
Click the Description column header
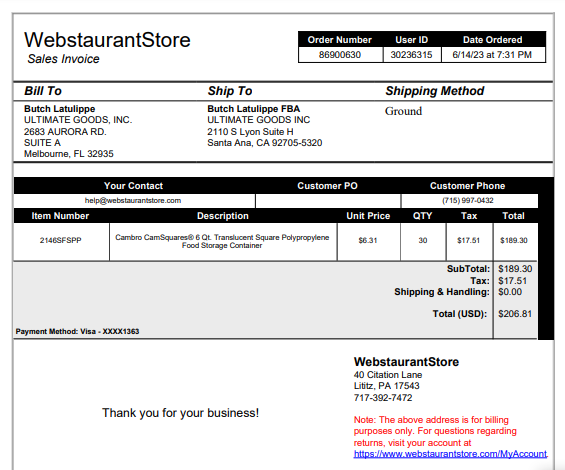tap(223, 216)
